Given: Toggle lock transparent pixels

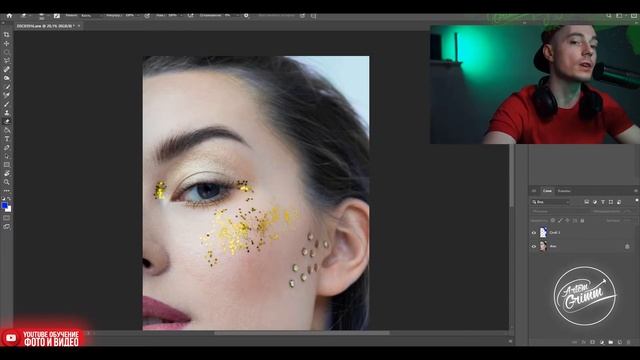Looking at the screenshot, I should [553, 220].
